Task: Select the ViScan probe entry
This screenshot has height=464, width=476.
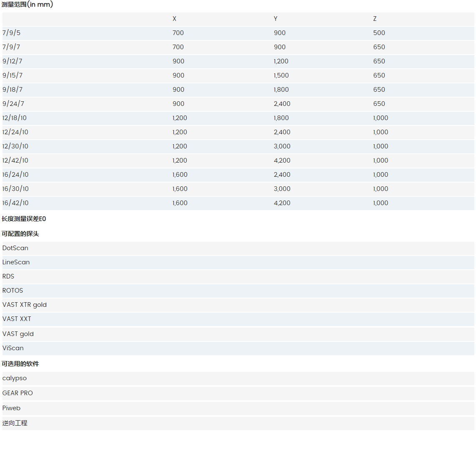Action: pos(13,348)
